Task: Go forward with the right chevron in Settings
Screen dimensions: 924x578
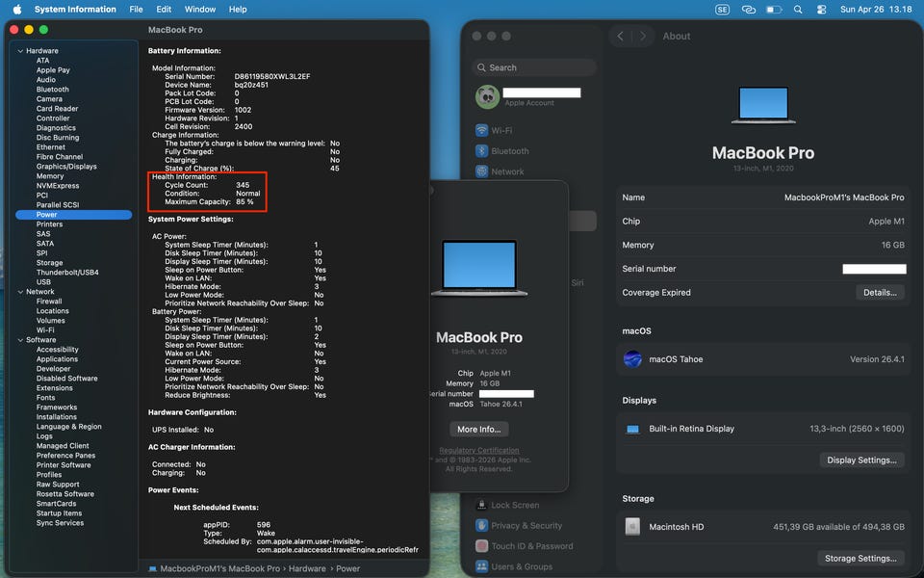Action: click(643, 36)
